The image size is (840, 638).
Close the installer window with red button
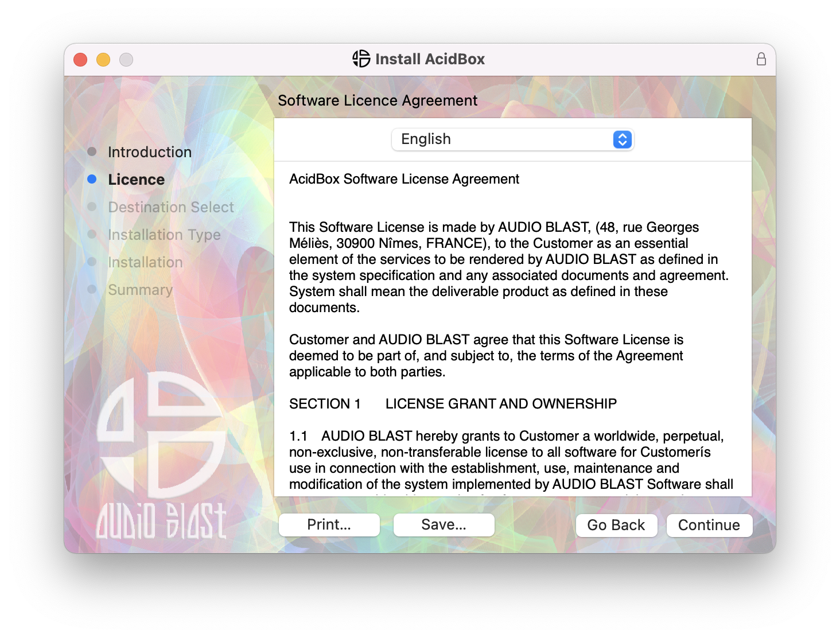click(x=80, y=60)
